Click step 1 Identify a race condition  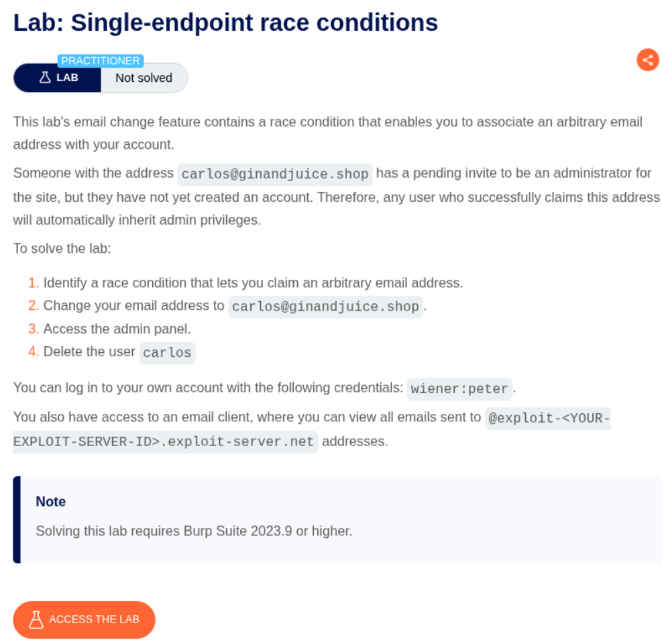253,283
